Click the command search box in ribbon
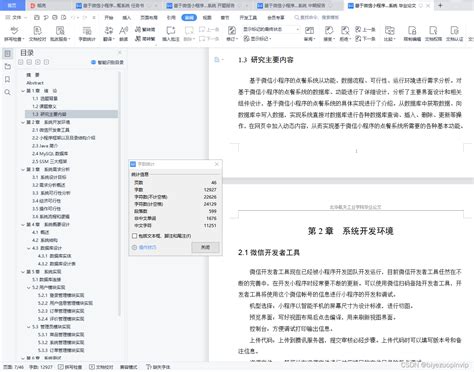The width and height of the screenshot is (474, 372). [x=317, y=17]
